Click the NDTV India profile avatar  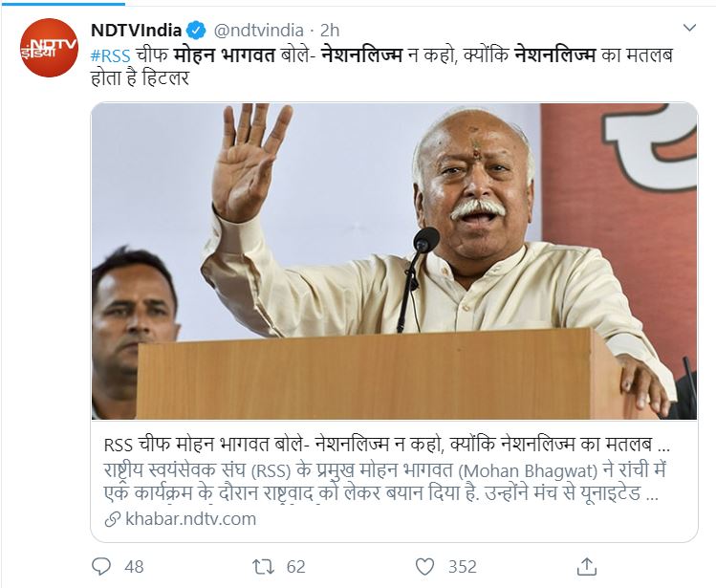(49, 48)
